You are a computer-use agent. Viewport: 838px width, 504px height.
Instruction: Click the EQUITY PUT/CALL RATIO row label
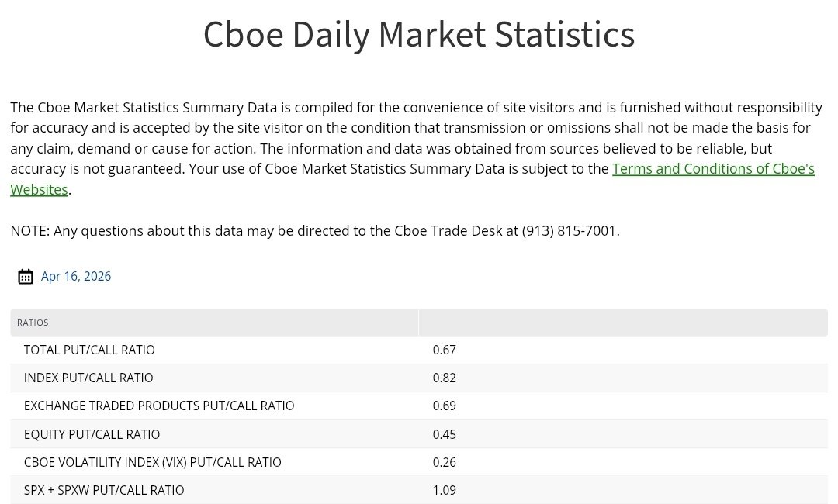[x=92, y=434]
